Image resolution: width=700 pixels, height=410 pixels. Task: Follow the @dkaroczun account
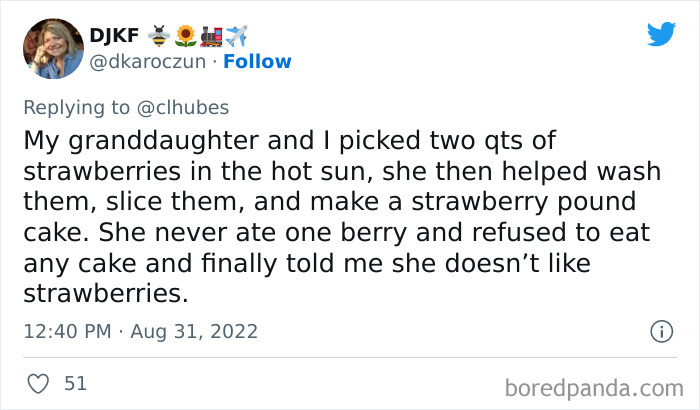coord(258,61)
